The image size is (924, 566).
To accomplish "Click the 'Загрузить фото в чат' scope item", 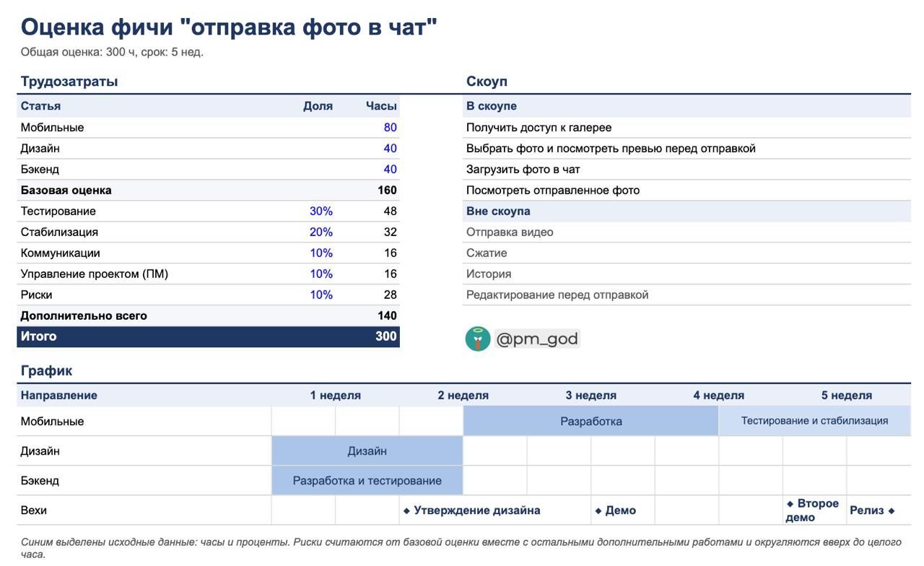I will [x=523, y=170].
